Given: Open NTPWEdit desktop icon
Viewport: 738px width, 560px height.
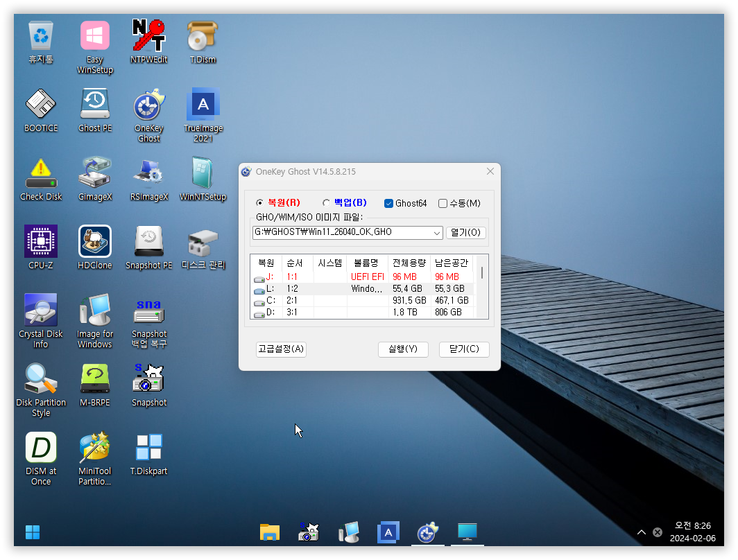Looking at the screenshot, I should coord(148,42).
